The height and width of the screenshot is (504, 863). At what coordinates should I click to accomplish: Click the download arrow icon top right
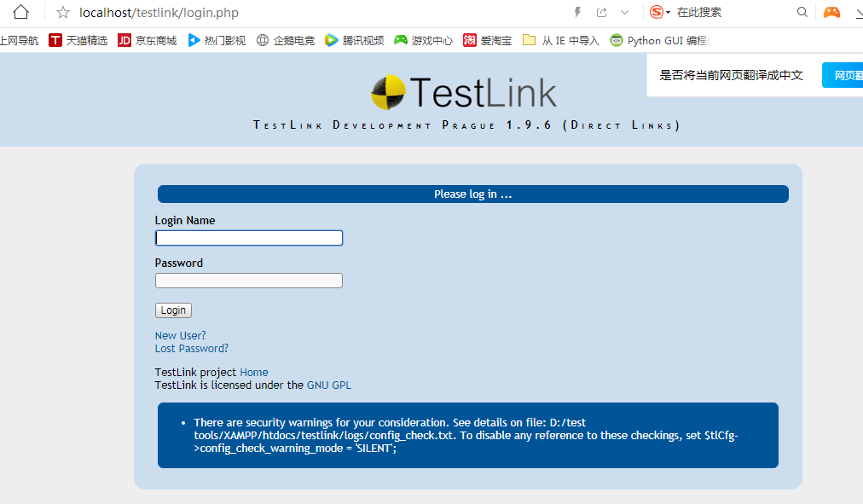tap(858, 13)
